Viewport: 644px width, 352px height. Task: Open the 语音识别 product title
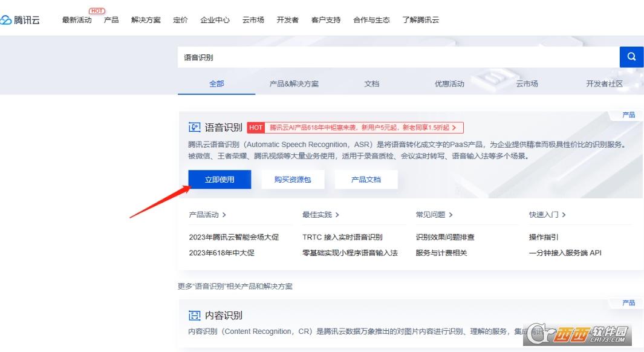pos(223,128)
